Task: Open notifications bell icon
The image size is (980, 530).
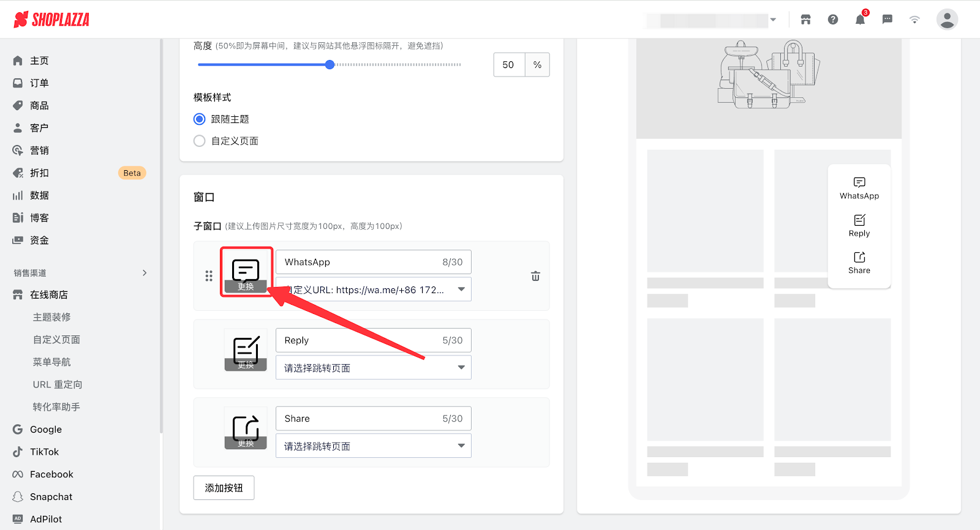Action: tap(860, 20)
